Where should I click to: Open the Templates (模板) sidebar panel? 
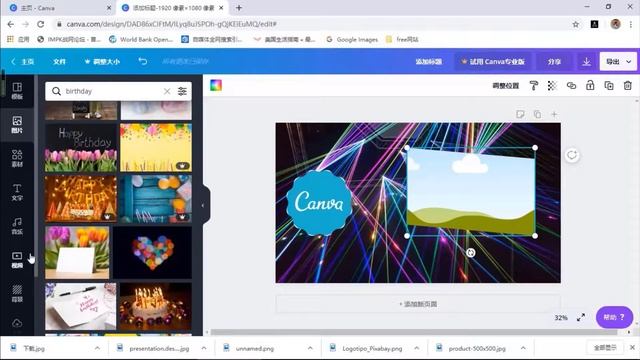[17, 91]
